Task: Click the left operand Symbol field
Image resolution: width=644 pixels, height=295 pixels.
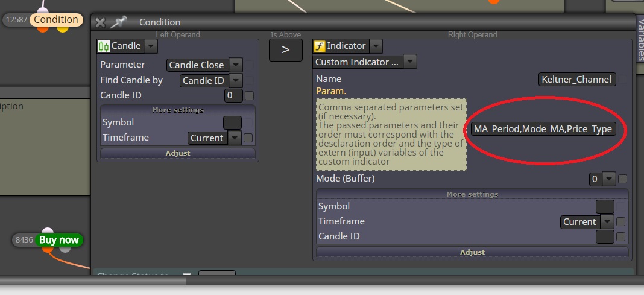Action: click(x=232, y=123)
